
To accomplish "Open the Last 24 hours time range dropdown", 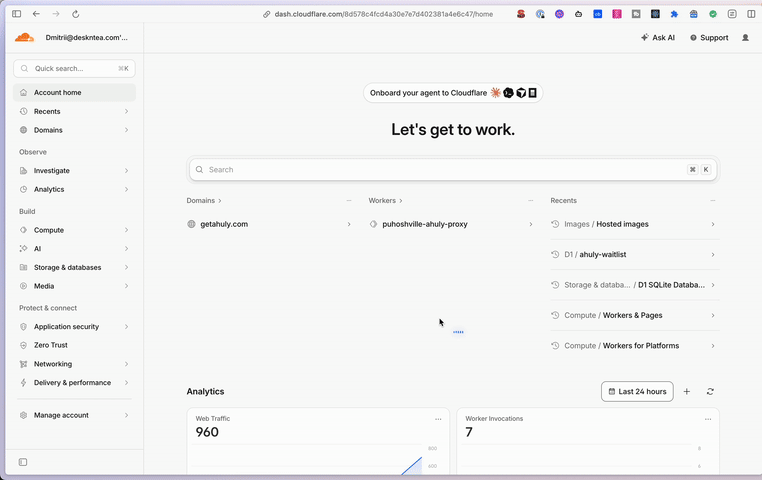I will (637, 392).
